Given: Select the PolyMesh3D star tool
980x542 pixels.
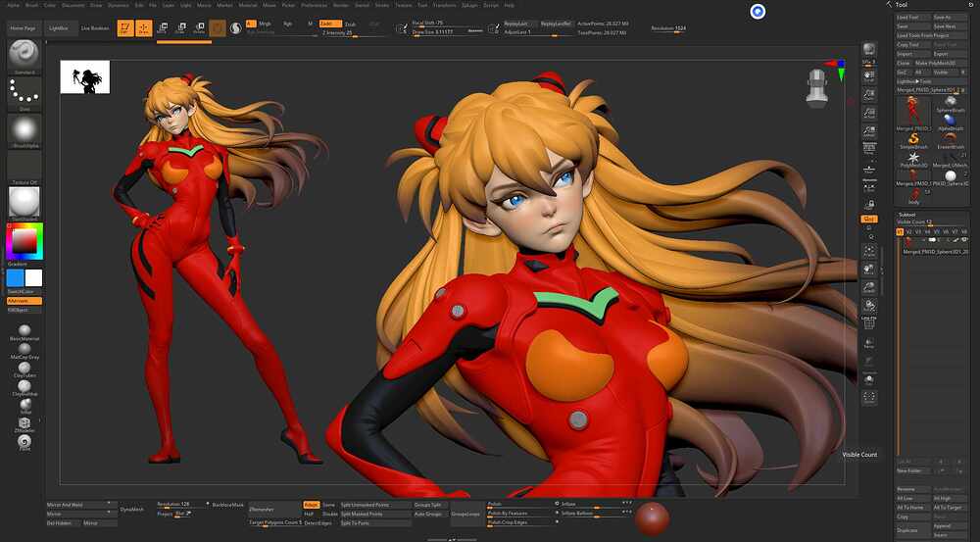Looking at the screenshot, I should tap(913, 158).
